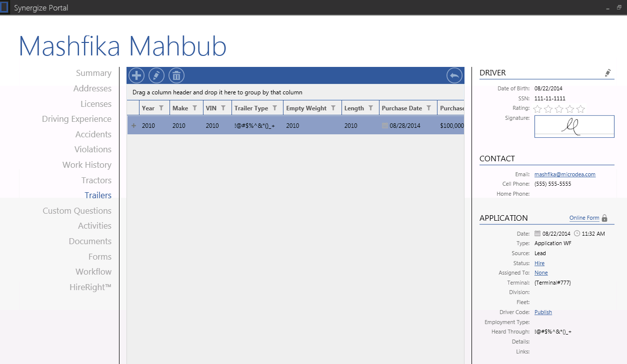
Task: Click the Publish driver code link
Action: tap(543, 312)
